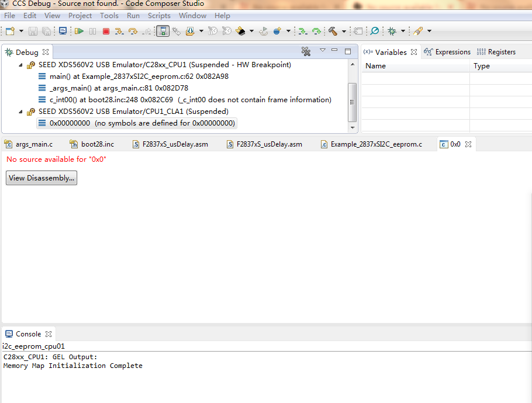Click the Open Type toolbar icon
Image resolution: width=532 pixels, height=403 pixels.
coord(358,31)
